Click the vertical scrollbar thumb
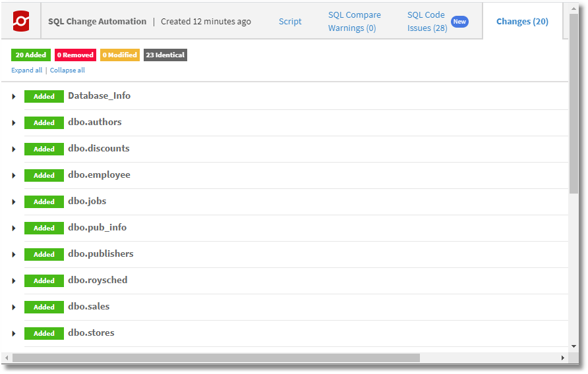This screenshot has width=588, height=374. click(x=573, y=104)
